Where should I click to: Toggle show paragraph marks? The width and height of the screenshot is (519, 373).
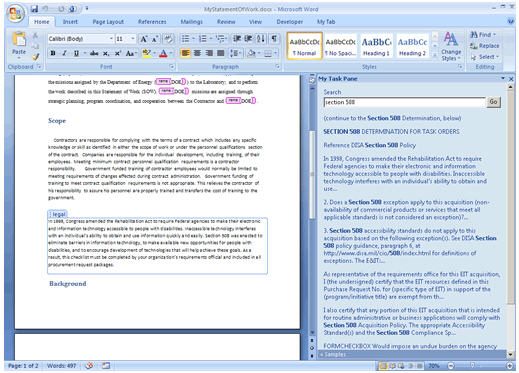[x=274, y=39]
